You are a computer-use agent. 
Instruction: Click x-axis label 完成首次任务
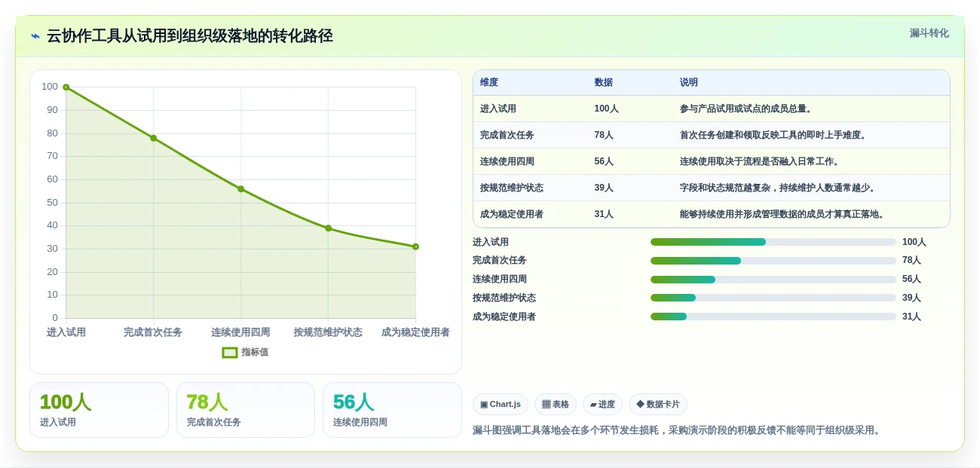[x=153, y=332]
